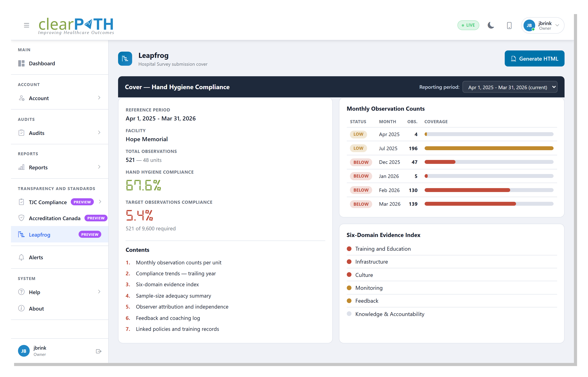Click the Training and Education red dot
This screenshot has width=588, height=377.
click(349, 249)
